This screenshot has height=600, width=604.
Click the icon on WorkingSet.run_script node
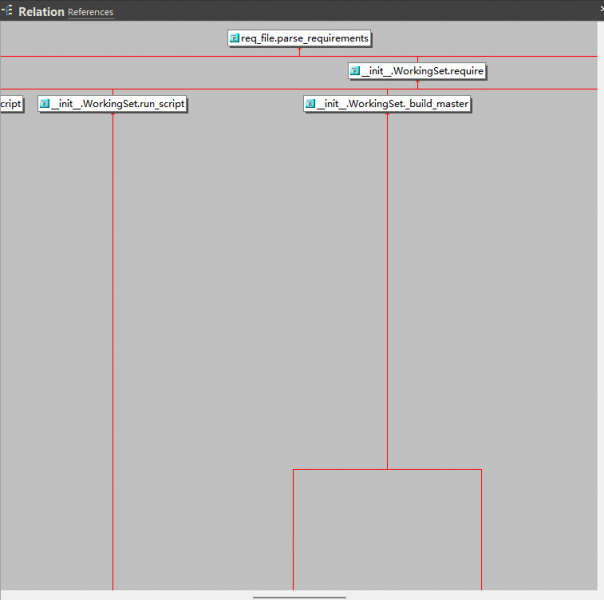click(x=45, y=104)
